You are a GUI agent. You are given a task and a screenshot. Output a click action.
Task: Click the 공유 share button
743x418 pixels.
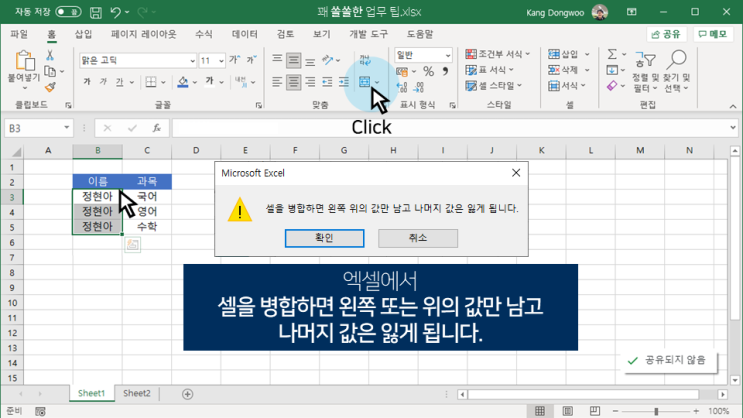coord(666,34)
